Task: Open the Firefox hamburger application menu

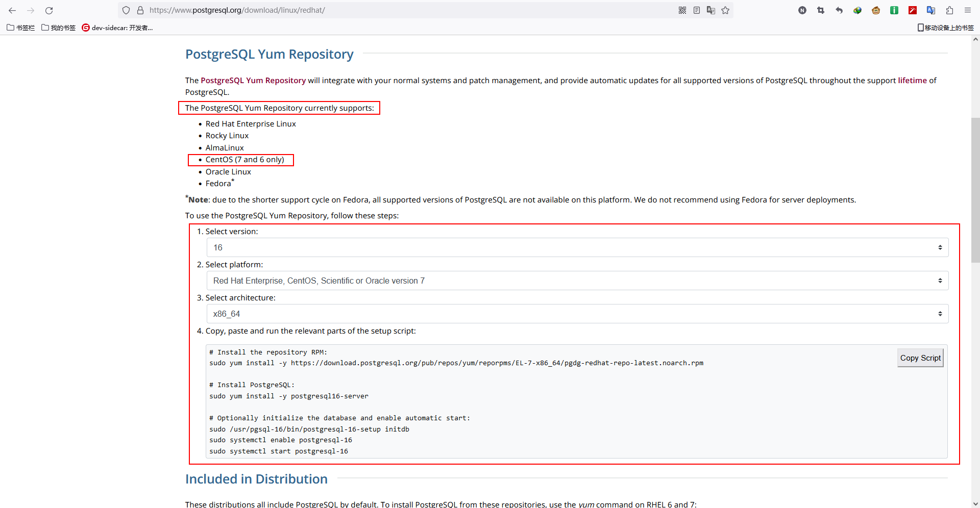Action: point(968,10)
